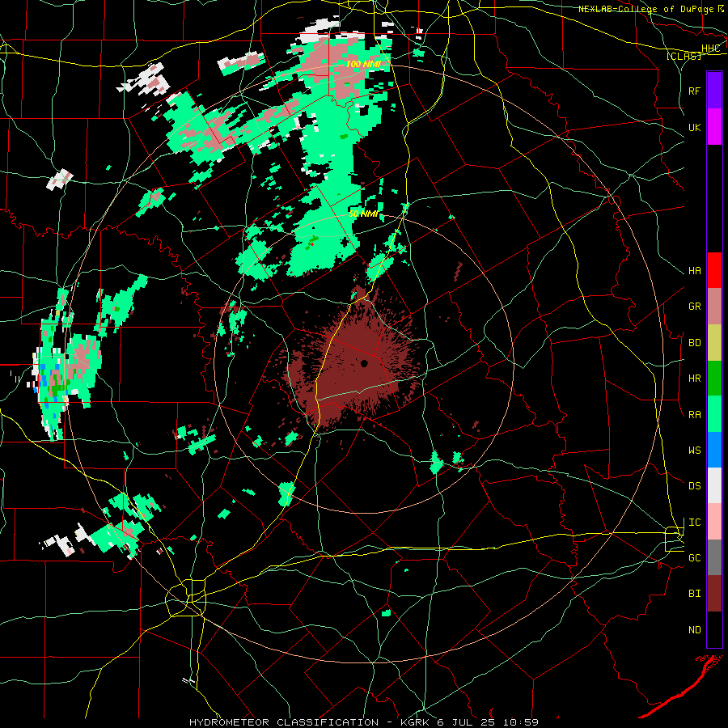The width and height of the screenshot is (728, 728).
Task: Click the RF label beside the legend
Action: point(694,91)
